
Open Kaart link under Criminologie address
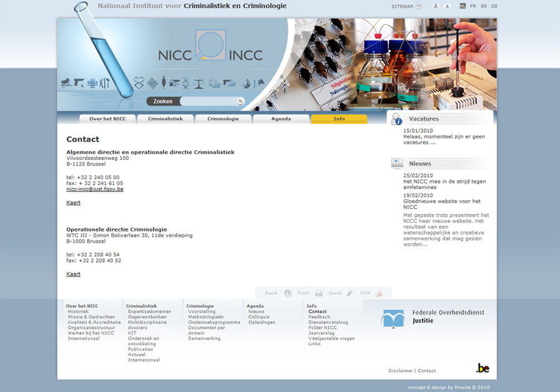pyautogui.click(x=73, y=274)
